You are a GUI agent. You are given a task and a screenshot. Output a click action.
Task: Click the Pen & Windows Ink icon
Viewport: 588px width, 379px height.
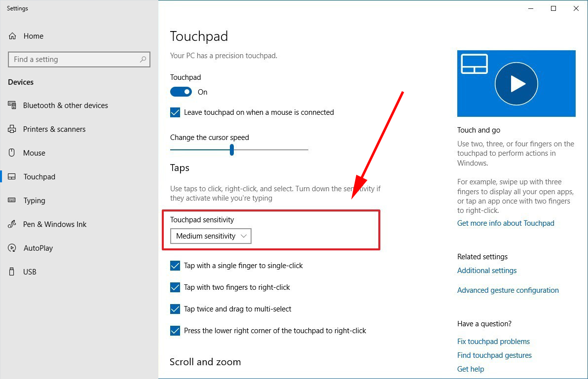point(12,224)
